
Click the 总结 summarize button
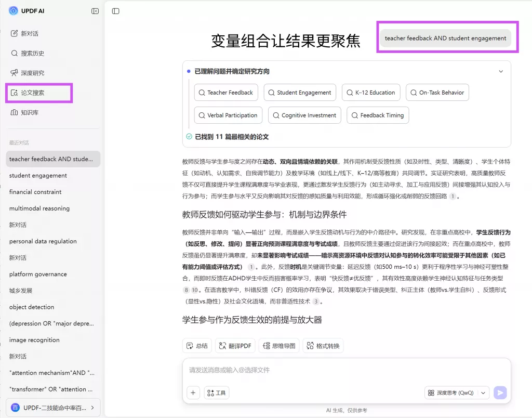click(x=197, y=346)
